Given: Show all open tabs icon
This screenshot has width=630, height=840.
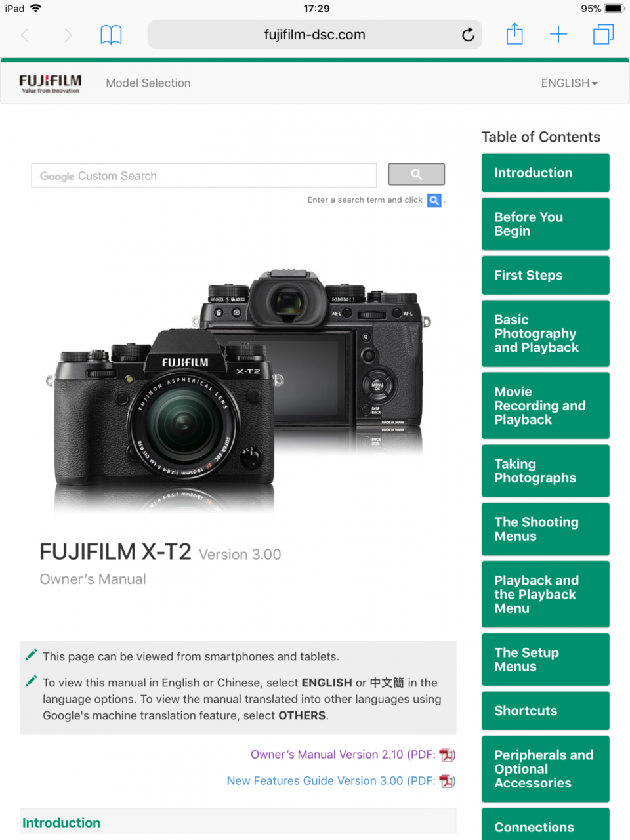Looking at the screenshot, I should [603, 34].
